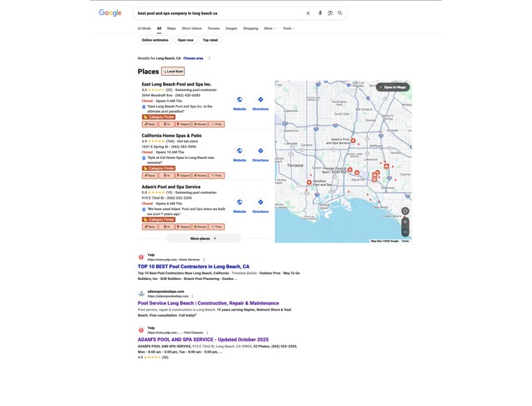Open Google Lens image search icon

330,13
